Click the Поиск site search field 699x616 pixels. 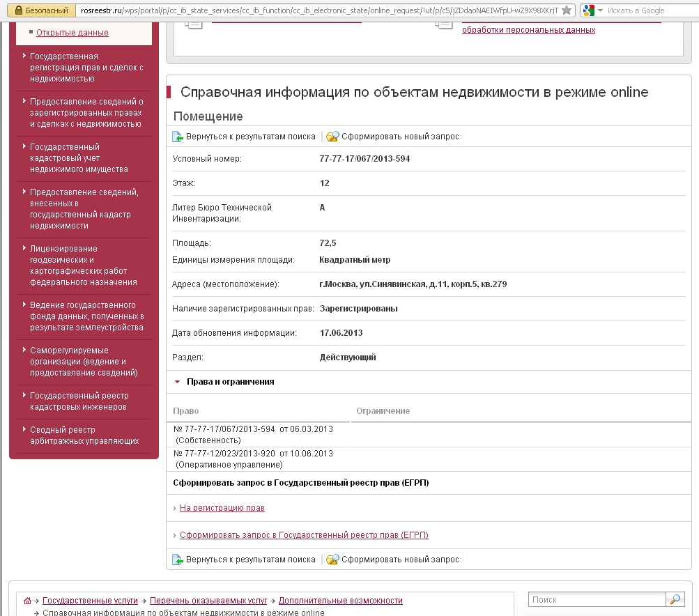click(x=597, y=599)
